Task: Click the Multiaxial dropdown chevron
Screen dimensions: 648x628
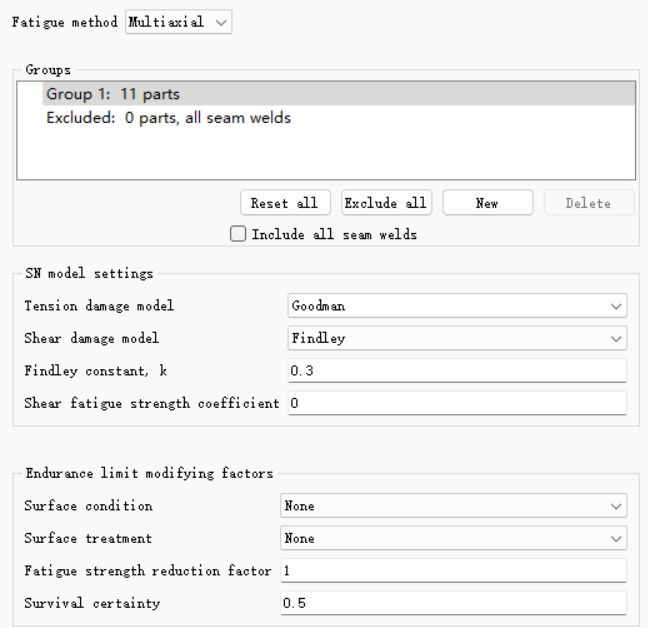Action: tap(222, 22)
